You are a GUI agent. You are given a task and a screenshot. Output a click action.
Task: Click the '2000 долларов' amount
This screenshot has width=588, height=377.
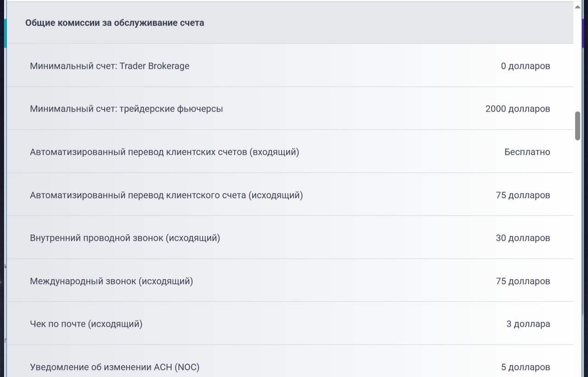[517, 109]
